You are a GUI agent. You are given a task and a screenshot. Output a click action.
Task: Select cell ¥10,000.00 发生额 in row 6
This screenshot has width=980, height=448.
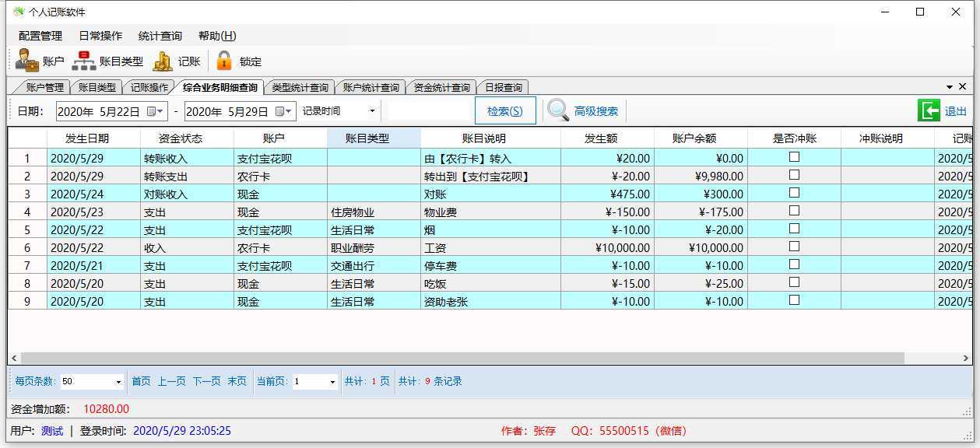607,247
